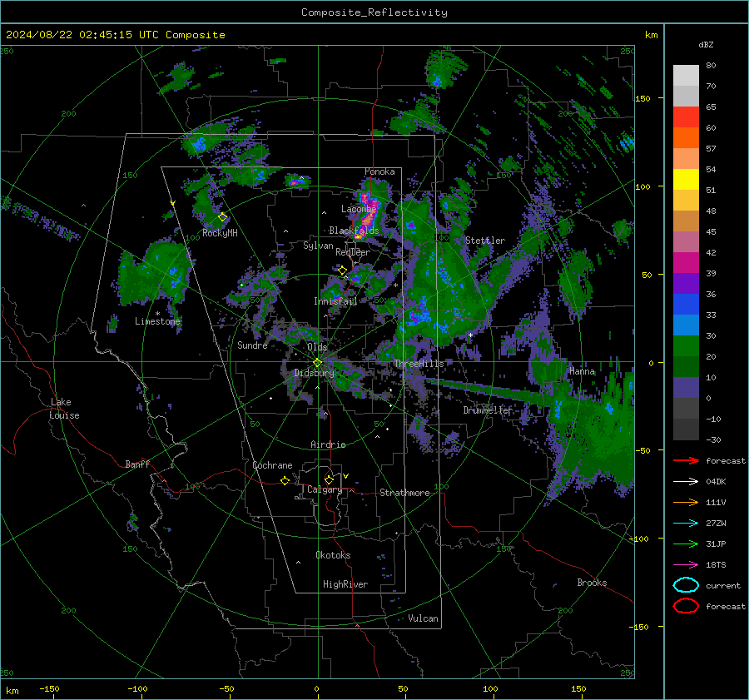Select the light blue 30-33 dBZ swatch

pos(686,325)
